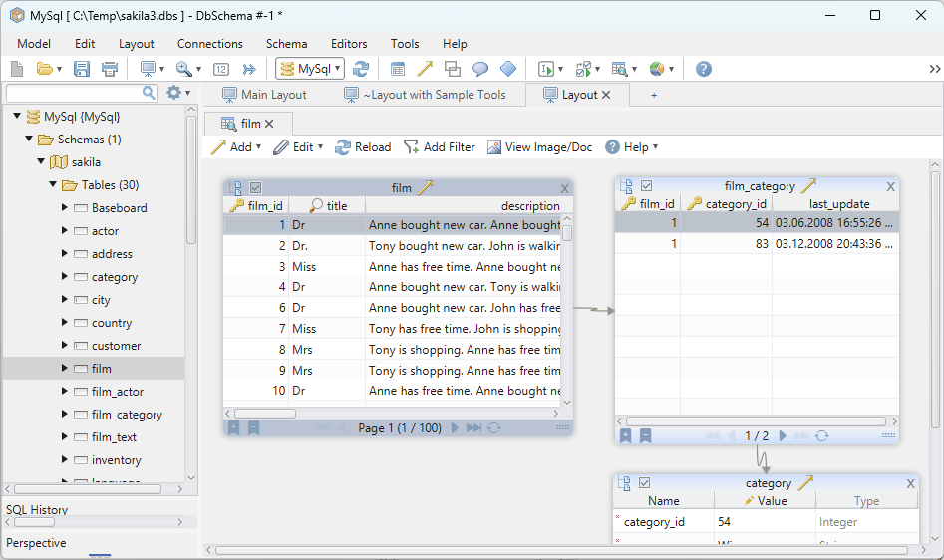Image resolution: width=944 pixels, height=560 pixels.
Task: Collapse the sakila schema node
Action: [x=41, y=161]
